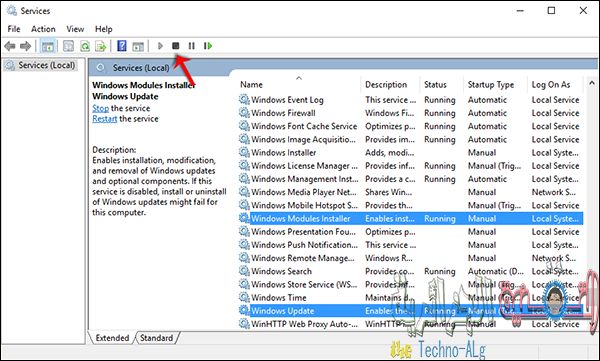Open the Help toolbar icon
Viewport: 600px width, 361px height.
pyautogui.click(x=122, y=46)
